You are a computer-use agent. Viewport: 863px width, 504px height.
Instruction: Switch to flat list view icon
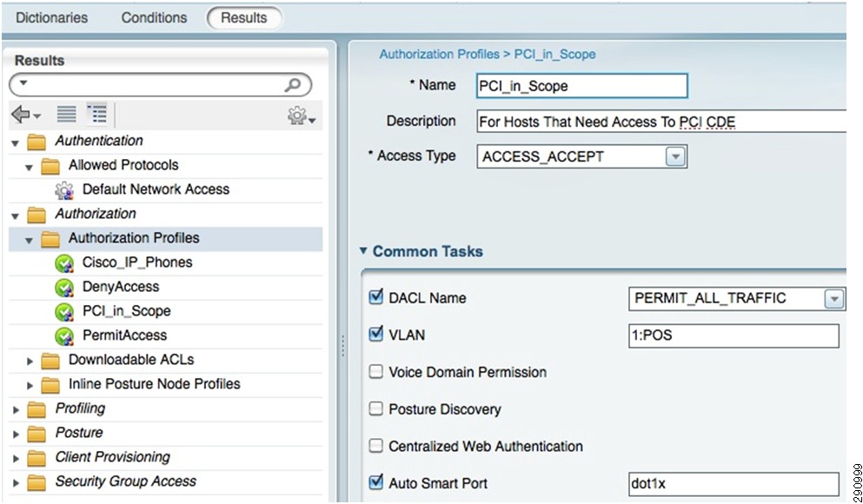pos(67,115)
